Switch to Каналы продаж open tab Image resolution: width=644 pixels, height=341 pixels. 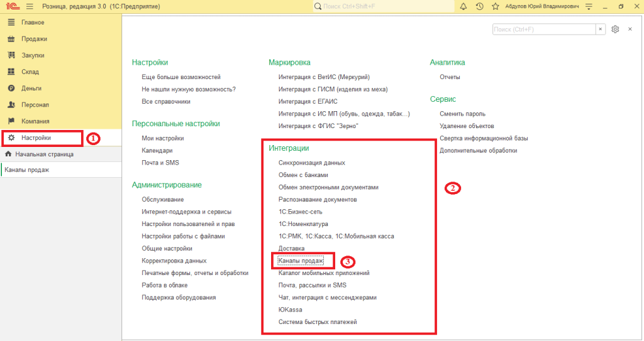(61, 170)
